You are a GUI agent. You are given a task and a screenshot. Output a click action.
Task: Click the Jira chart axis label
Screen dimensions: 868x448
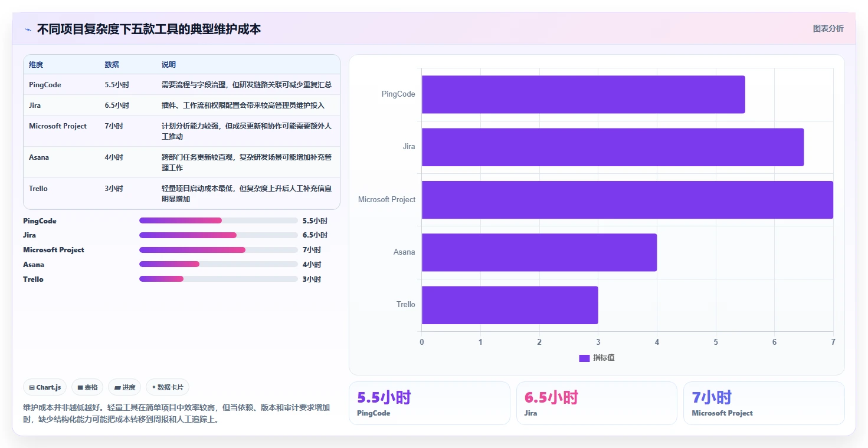[x=409, y=147]
